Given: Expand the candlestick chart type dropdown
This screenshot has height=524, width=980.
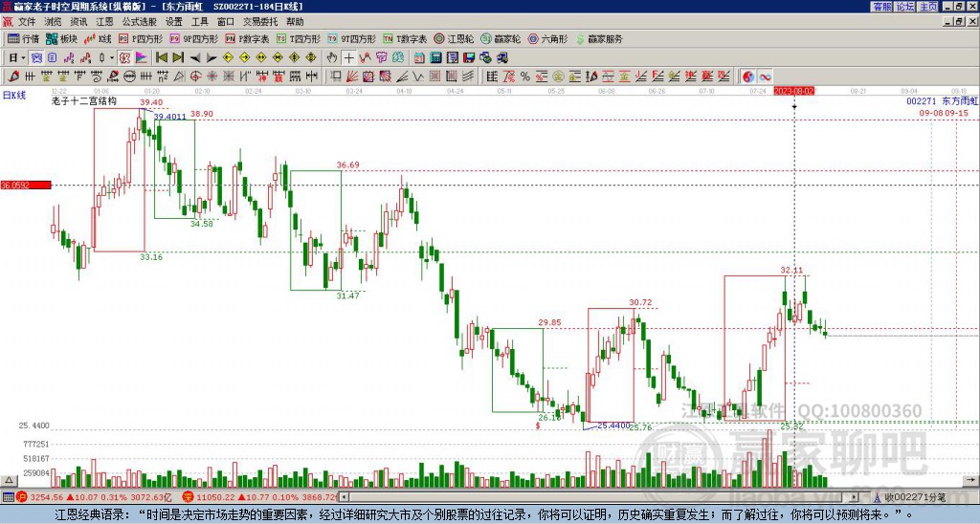Looking at the screenshot, I should coord(112,57).
